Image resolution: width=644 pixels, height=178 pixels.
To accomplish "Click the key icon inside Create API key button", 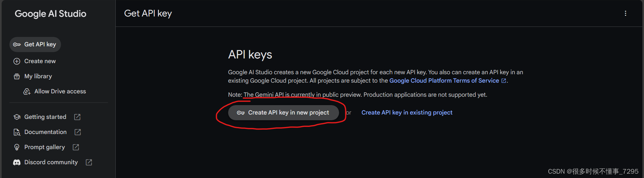I will pos(241,113).
